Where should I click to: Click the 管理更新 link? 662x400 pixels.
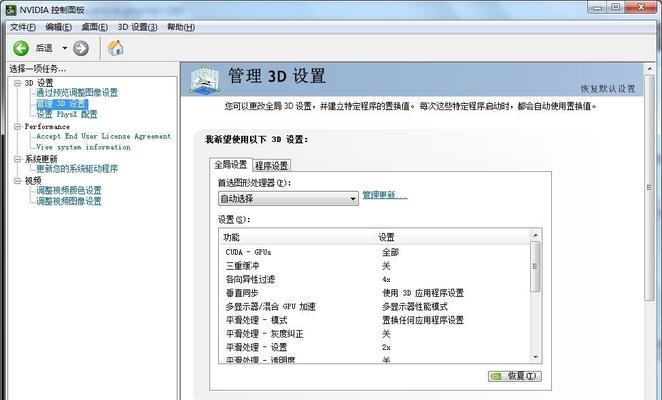pos(385,195)
